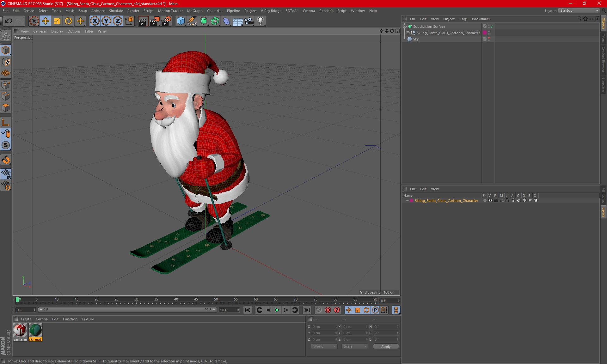Toggle Z axis lock
Viewport: 607px width, 364px height.
[118, 21]
